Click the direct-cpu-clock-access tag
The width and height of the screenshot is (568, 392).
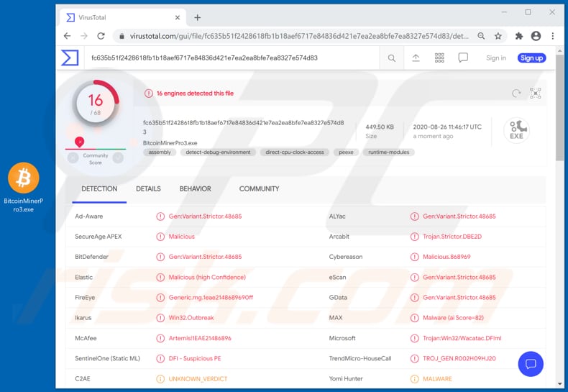click(x=295, y=152)
